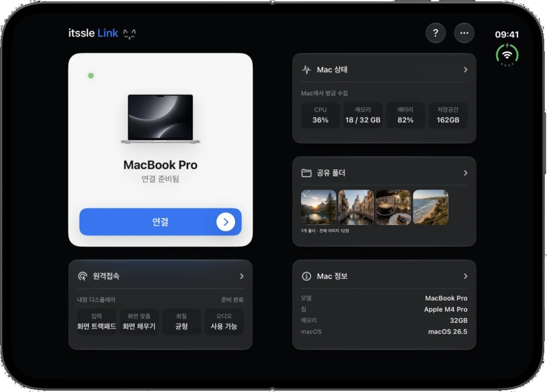Click the 09:41 clock
This screenshot has width=547, height=392.
(507, 35)
